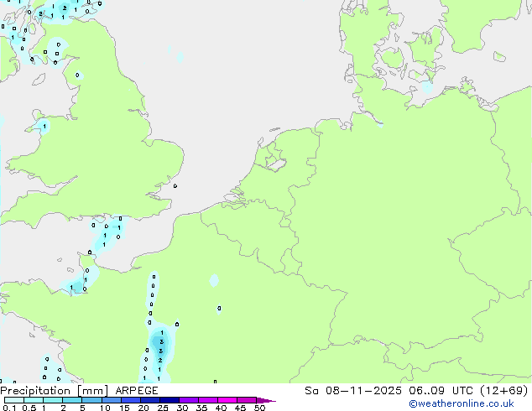Click the 0.1–0.5 mm legend color swatch

click(x=14, y=400)
